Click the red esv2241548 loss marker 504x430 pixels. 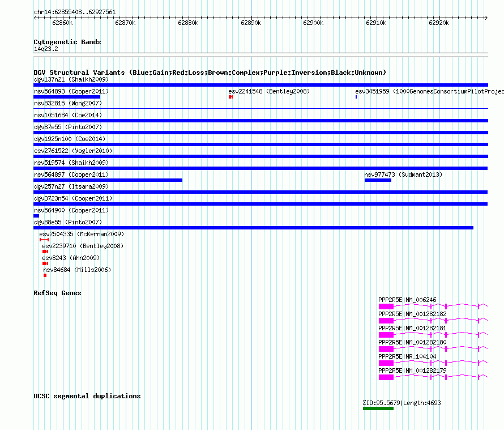(x=231, y=97)
